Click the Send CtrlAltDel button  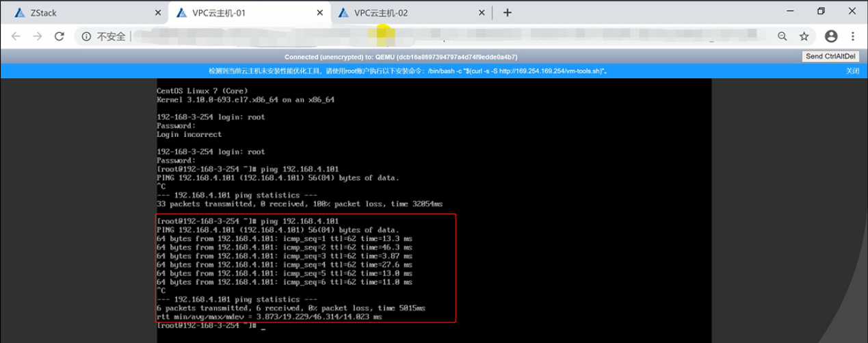tap(830, 56)
